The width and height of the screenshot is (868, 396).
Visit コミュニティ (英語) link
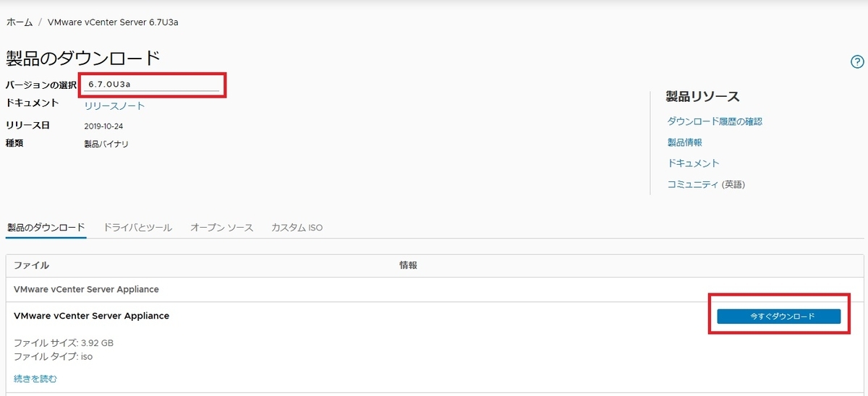706,184
